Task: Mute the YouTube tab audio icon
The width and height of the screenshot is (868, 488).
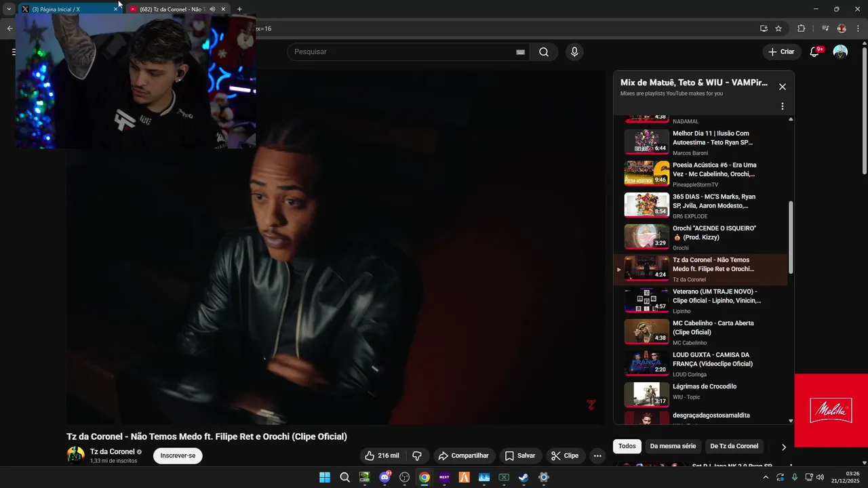Action: coord(212,9)
